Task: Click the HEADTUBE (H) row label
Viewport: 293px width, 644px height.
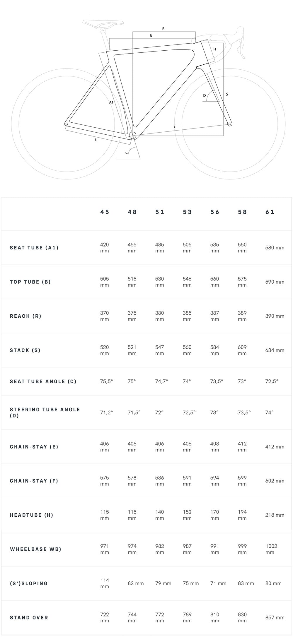Action: (x=32, y=515)
